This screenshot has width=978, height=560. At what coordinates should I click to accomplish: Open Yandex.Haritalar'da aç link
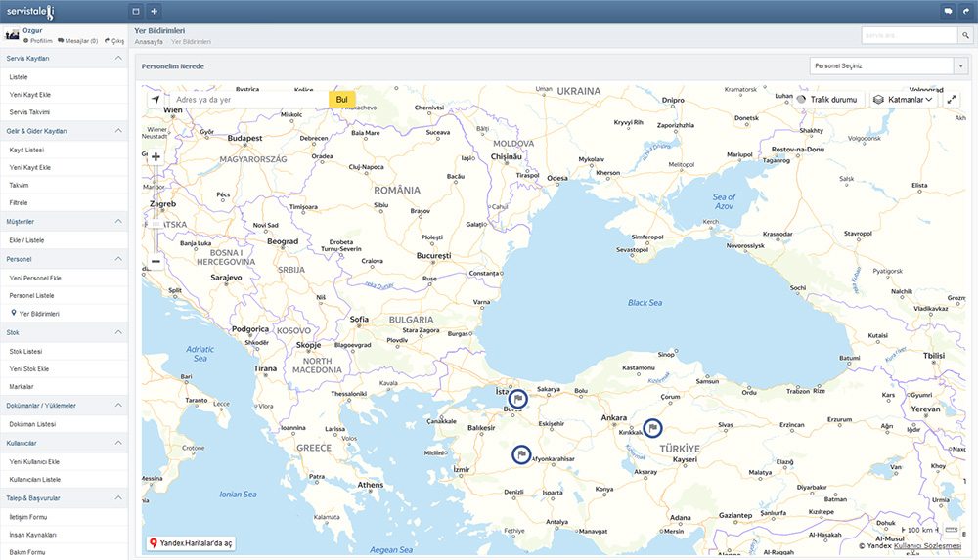191,543
